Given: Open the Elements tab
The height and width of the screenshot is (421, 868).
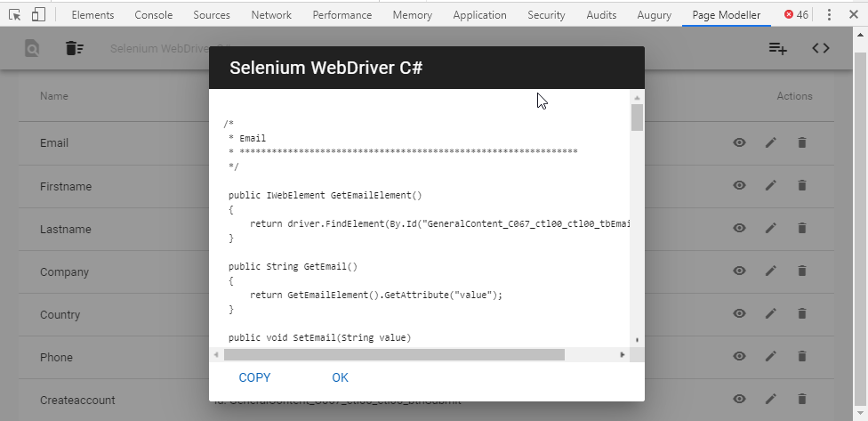Looking at the screenshot, I should tap(92, 15).
